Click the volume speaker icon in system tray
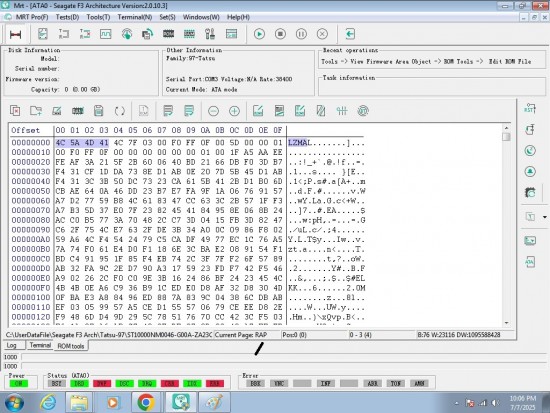Image resolution: width=550 pixels, height=413 pixels. pos(495,403)
